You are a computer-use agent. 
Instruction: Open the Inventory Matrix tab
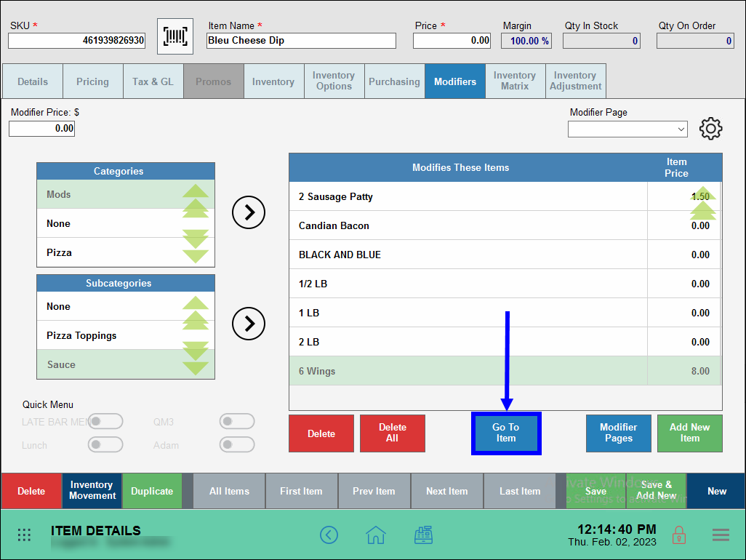pyautogui.click(x=516, y=81)
